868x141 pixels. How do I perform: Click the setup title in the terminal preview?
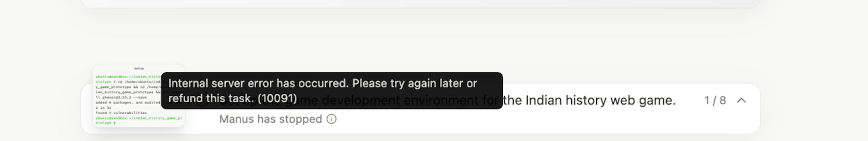(139, 68)
